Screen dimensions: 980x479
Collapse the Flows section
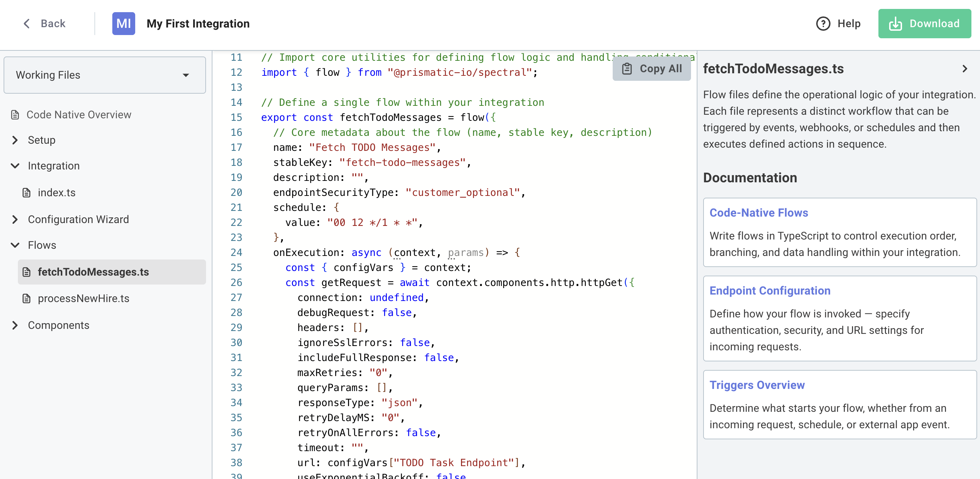point(15,245)
